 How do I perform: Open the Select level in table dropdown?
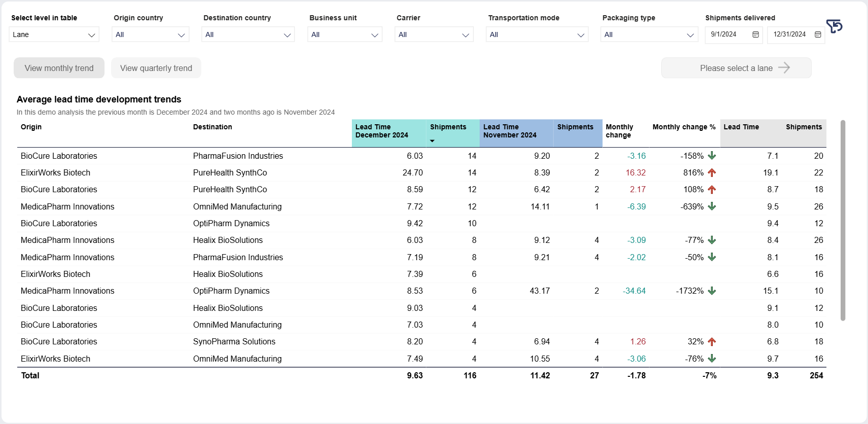pos(54,34)
